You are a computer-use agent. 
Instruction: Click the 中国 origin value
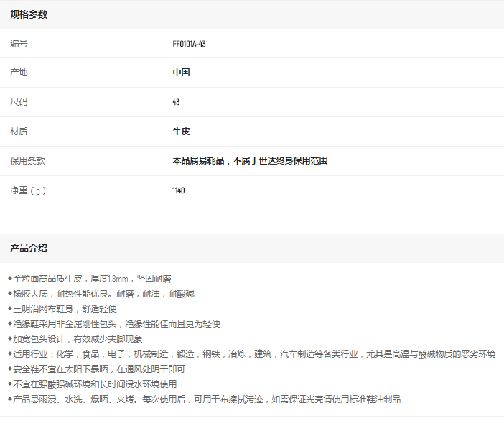click(x=181, y=73)
